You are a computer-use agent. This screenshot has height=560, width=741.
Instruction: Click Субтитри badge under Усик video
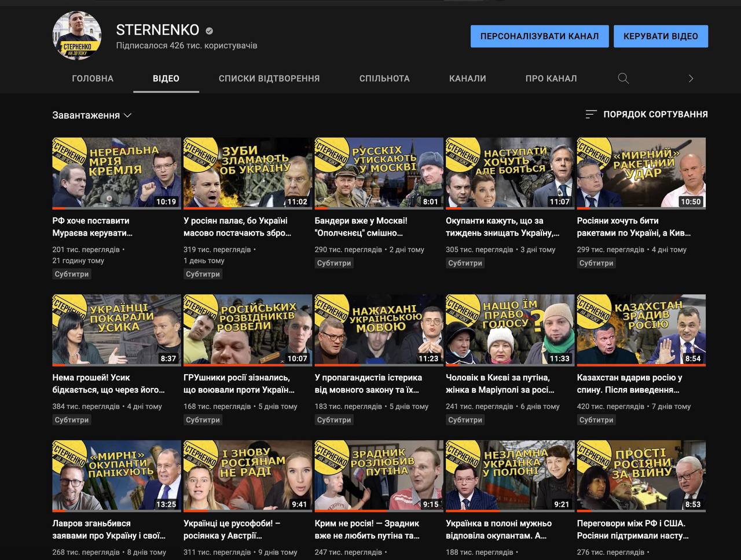tap(72, 420)
